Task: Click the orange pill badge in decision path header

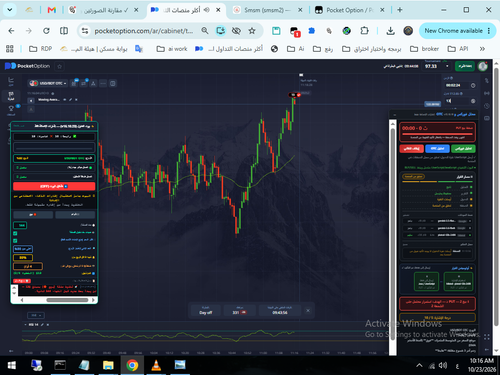Action: 413,176
